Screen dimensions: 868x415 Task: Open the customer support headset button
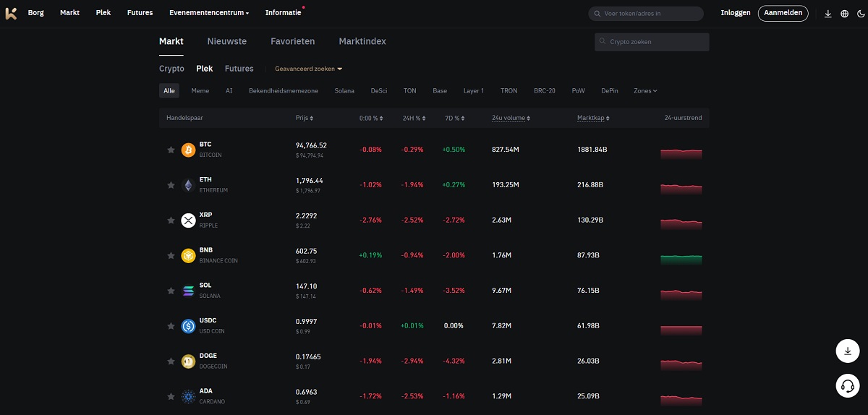tap(847, 385)
